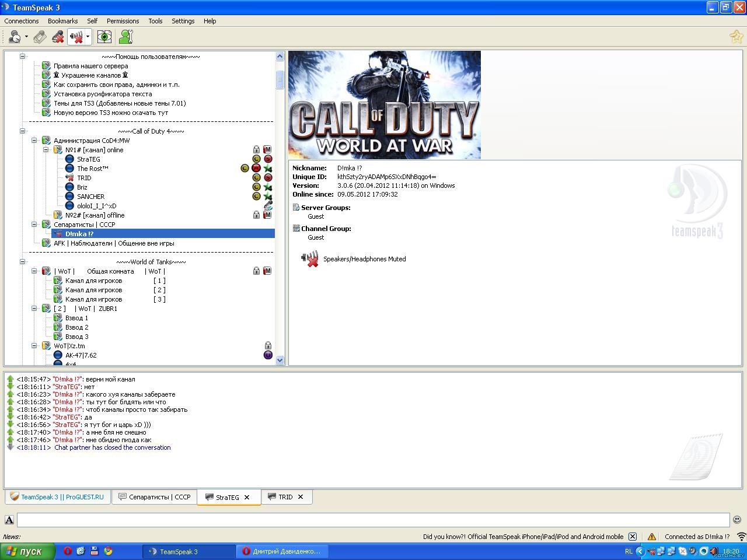The height and width of the screenshot is (560, 747).
Task: Click SANCHER's blue client status icon
Action: click(69, 197)
